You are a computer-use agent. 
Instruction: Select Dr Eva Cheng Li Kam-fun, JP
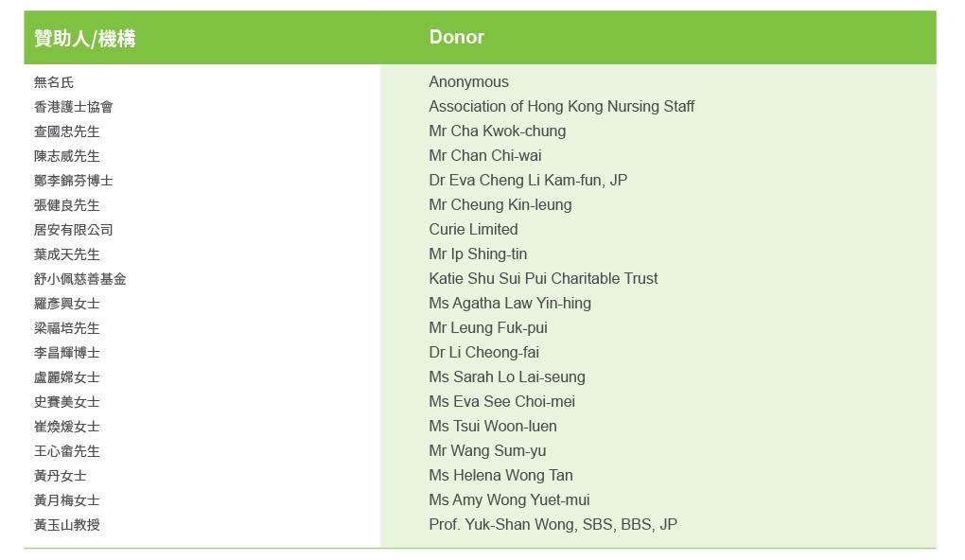(x=527, y=181)
